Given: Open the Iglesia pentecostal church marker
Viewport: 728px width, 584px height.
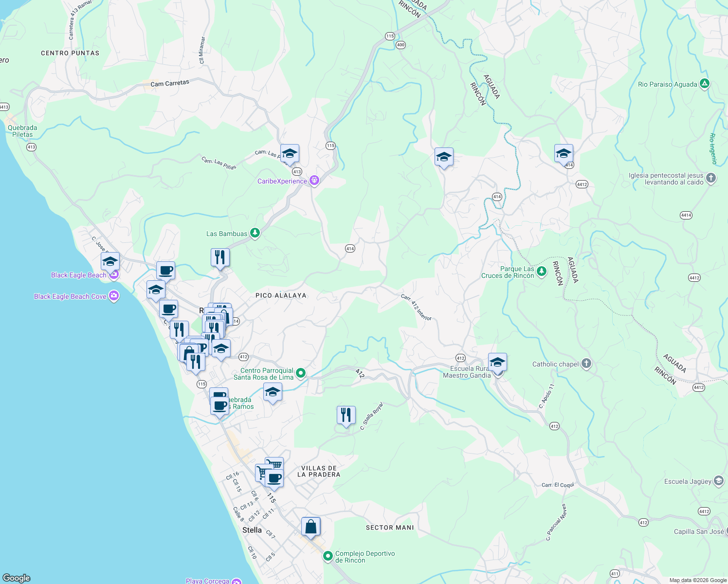Looking at the screenshot, I should point(710,179).
